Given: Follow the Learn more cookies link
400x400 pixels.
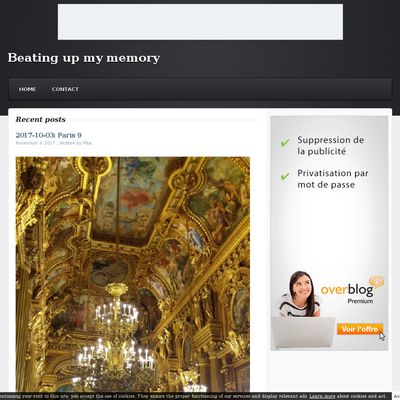Looking at the screenshot, I should click(320, 396).
